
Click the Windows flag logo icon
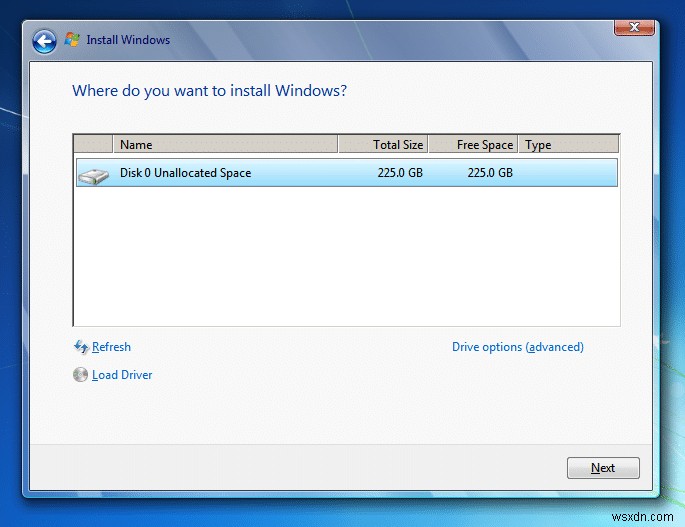[72, 40]
